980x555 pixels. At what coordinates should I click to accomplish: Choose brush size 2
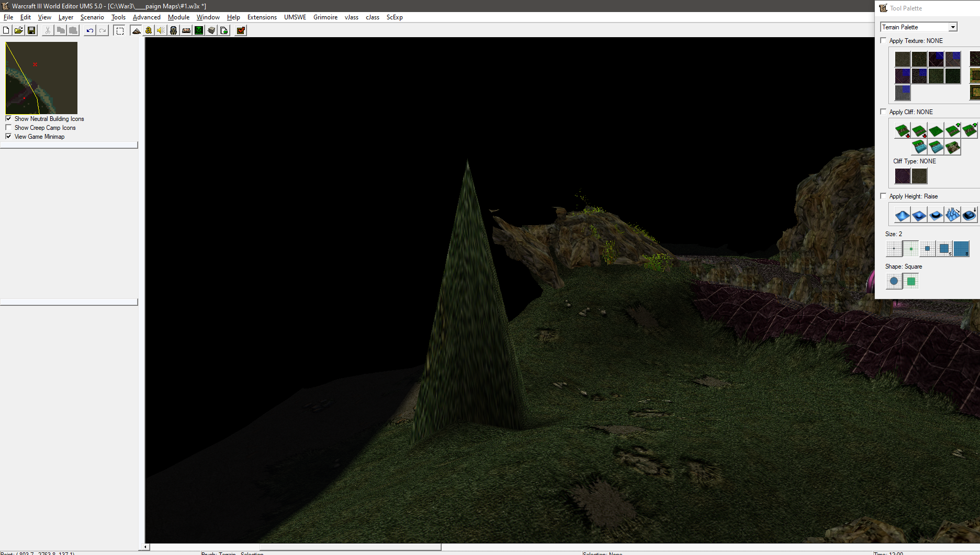[911, 249]
